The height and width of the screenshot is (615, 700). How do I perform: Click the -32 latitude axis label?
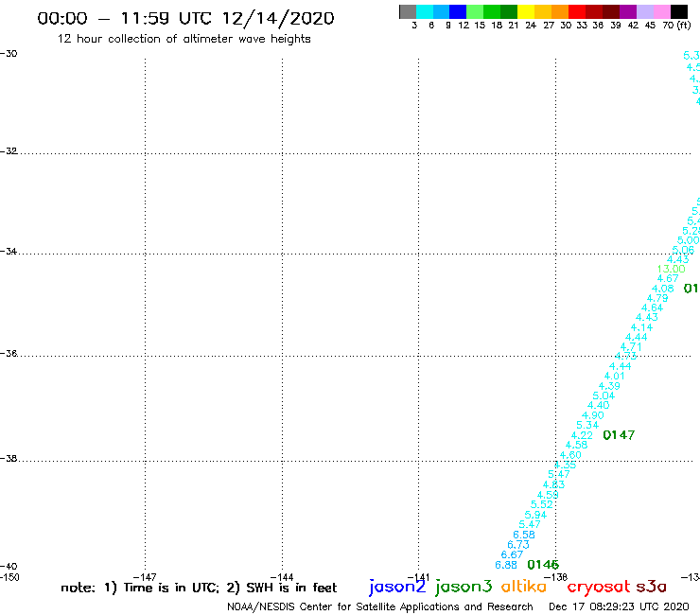[9, 151]
